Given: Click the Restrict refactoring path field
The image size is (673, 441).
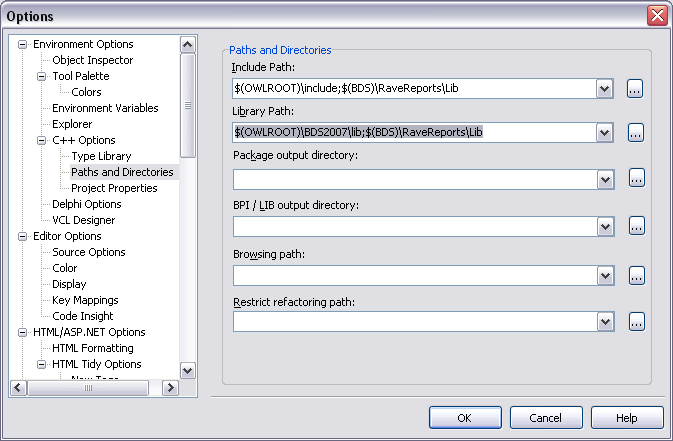Looking at the screenshot, I should click(415, 322).
